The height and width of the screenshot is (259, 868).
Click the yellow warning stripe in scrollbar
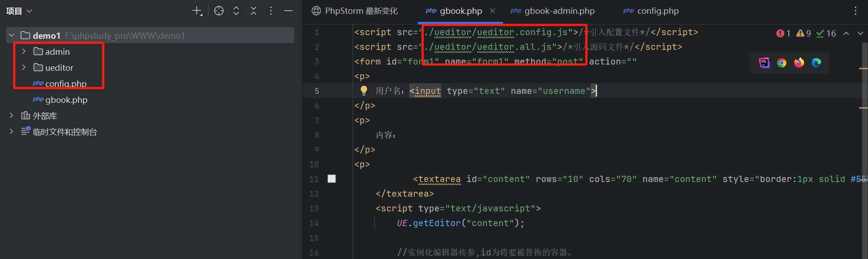tap(863, 69)
